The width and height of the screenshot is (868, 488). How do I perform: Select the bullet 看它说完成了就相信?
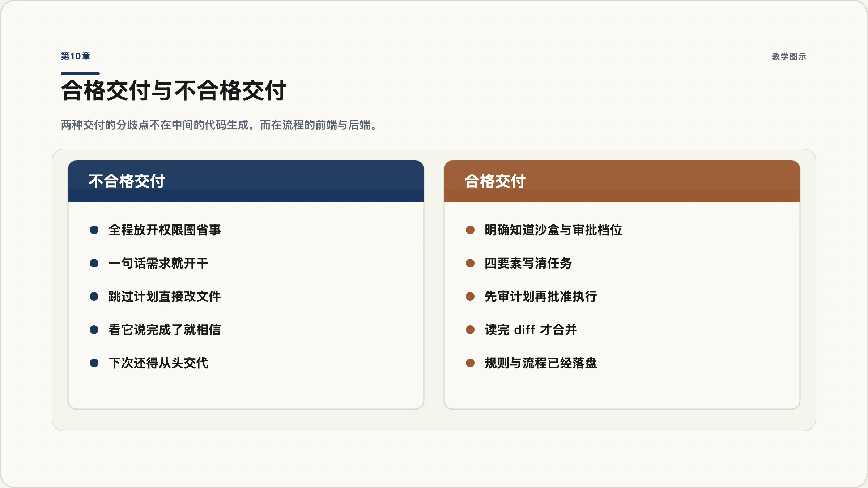tap(165, 330)
